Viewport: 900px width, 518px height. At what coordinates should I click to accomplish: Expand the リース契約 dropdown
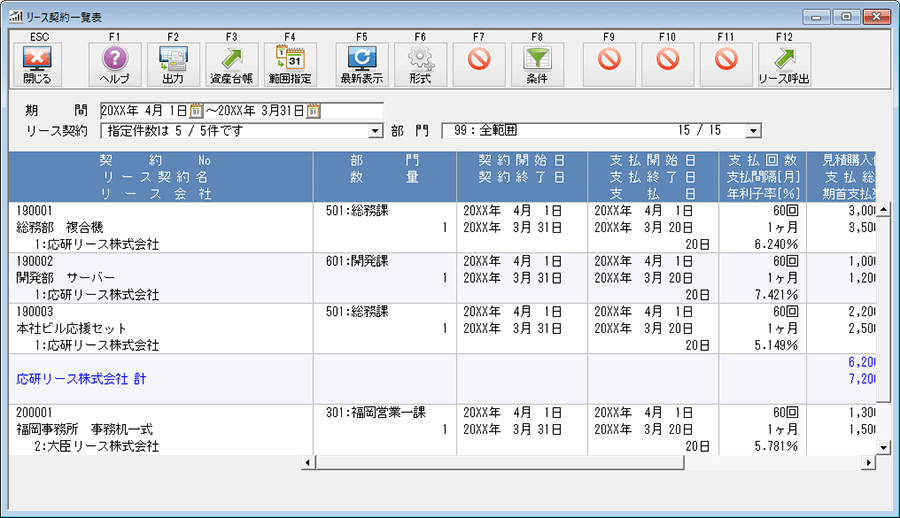pos(375,131)
